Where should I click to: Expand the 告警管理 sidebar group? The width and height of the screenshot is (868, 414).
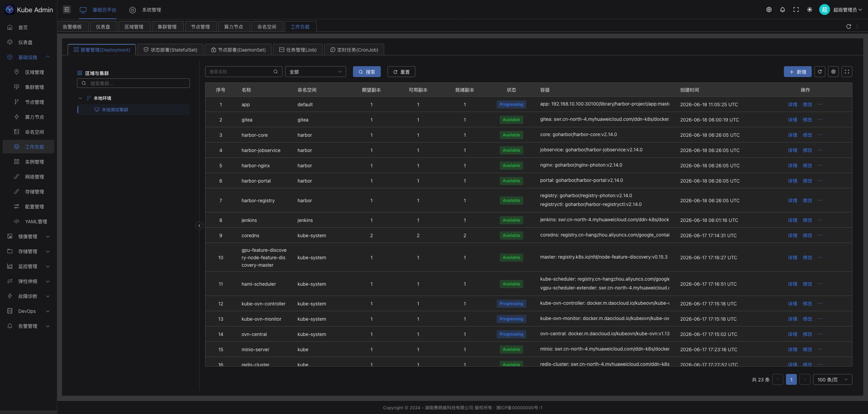[28, 326]
